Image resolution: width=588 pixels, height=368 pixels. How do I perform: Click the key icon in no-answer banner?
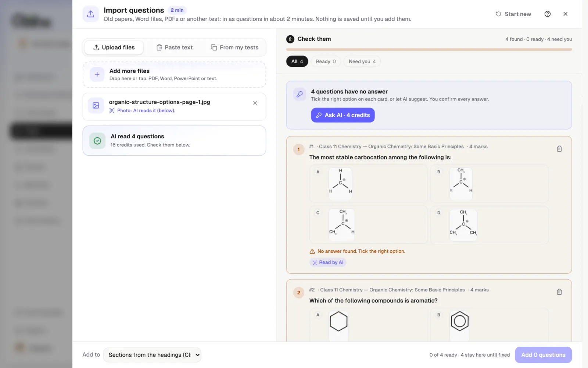click(x=300, y=94)
